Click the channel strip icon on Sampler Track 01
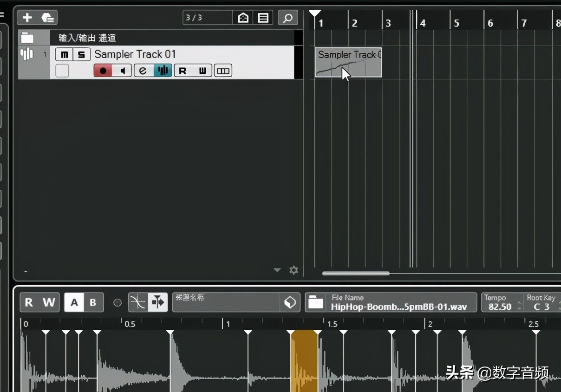The height and width of the screenshot is (392, 561). pyautogui.click(x=223, y=70)
